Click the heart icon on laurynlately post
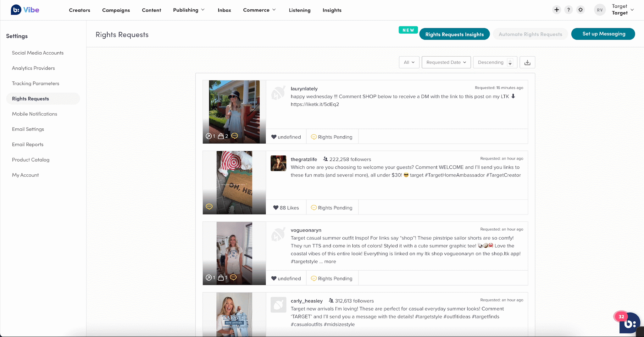This screenshot has width=644, height=337. (x=274, y=137)
